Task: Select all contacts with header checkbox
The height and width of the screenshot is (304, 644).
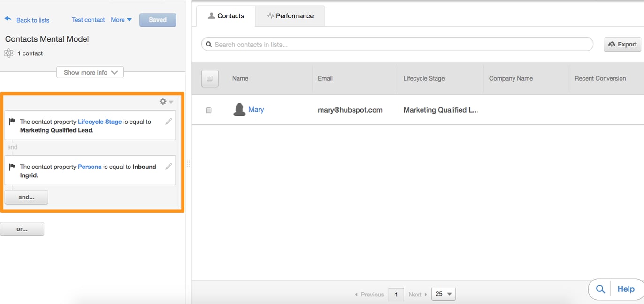Action: tap(209, 78)
